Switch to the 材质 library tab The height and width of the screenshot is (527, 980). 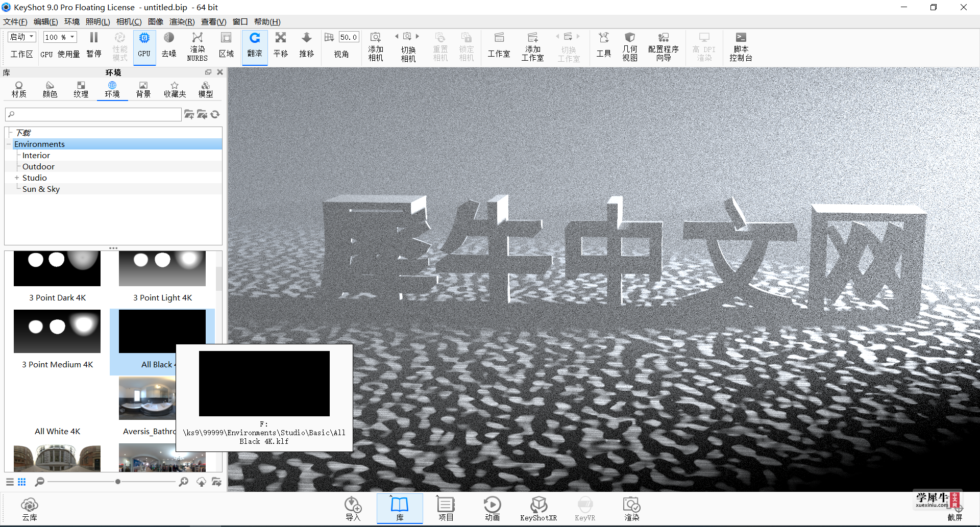(19, 90)
